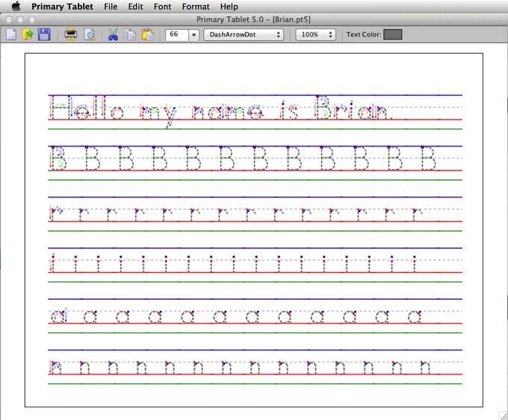The image size is (508, 420).
Task: Open the 100% zoom dropdown
Action: 315,34
